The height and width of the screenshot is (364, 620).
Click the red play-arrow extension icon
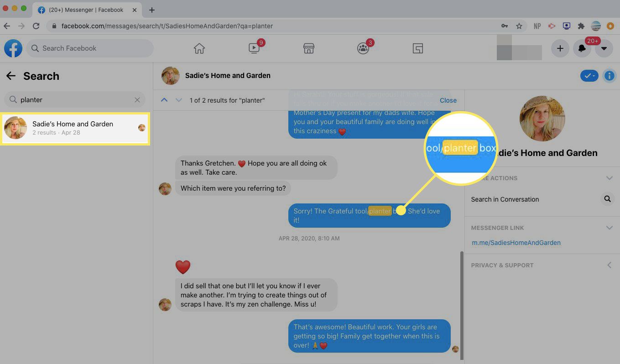point(552,26)
